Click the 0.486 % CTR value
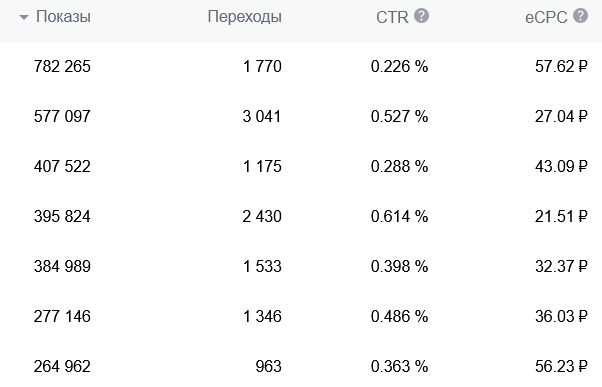This screenshot has height=387, width=602. tap(399, 316)
